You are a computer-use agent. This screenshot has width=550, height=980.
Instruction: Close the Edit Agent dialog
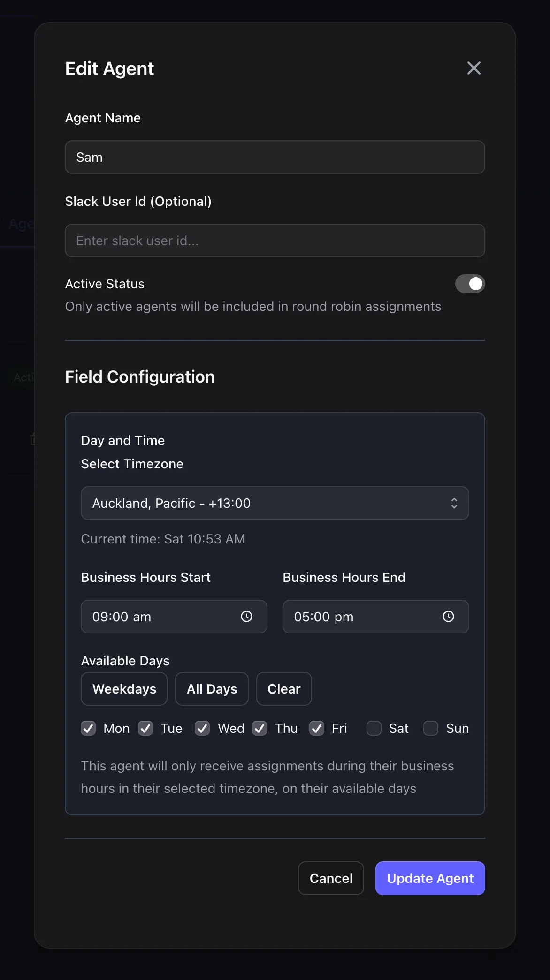click(x=474, y=68)
